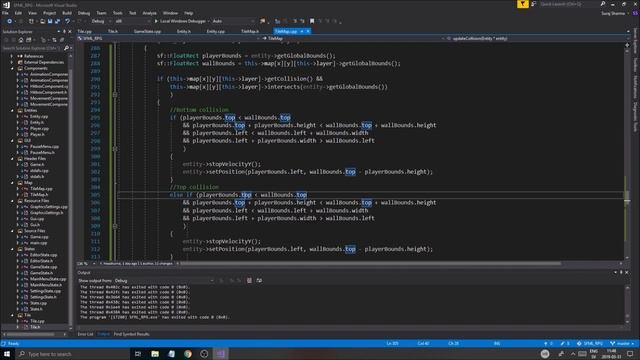Close the TileMap.cpp editor tab
The width and height of the screenshot is (640, 360).
[x=308, y=31]
